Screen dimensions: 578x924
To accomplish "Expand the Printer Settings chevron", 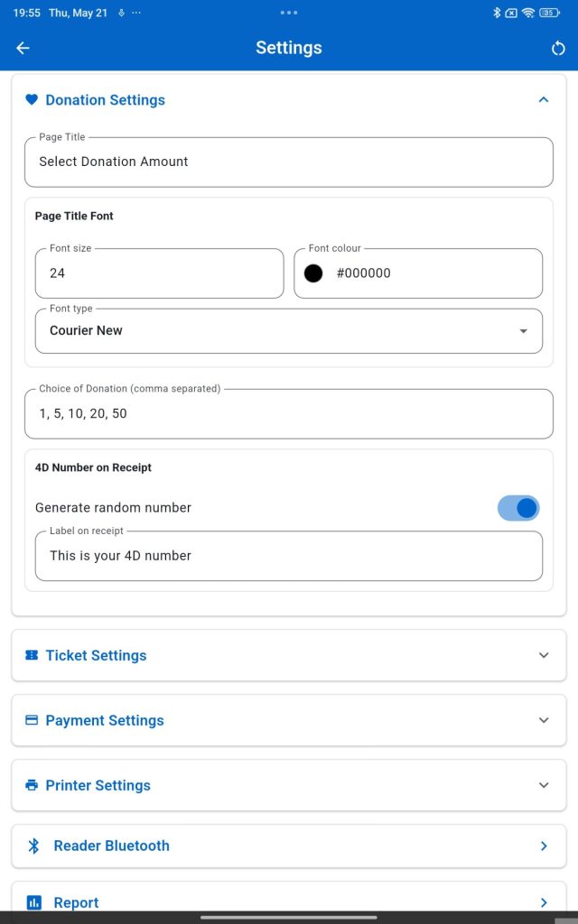I will point(544,785).
